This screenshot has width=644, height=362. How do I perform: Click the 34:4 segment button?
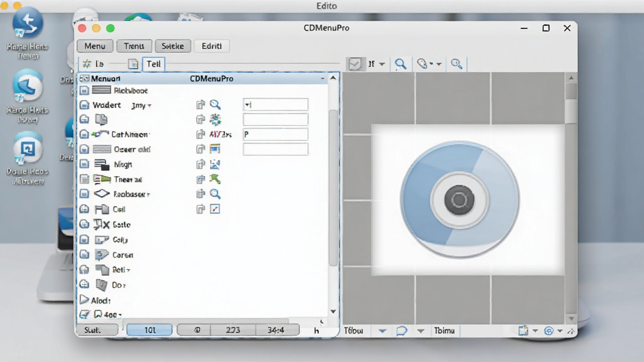tap(277, 330)
